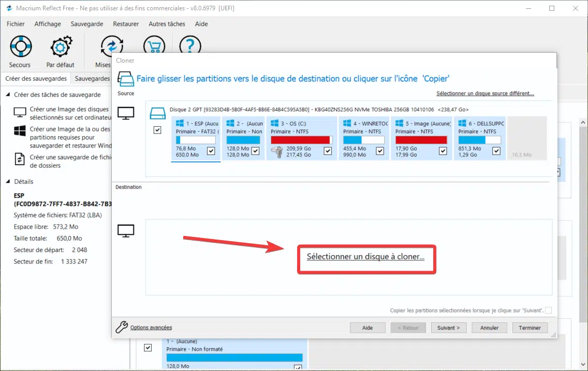The height and width of the screenshot is (371, 588).
Task: Open the Sauvegarde menu
Action: click(x=87, y=24)
